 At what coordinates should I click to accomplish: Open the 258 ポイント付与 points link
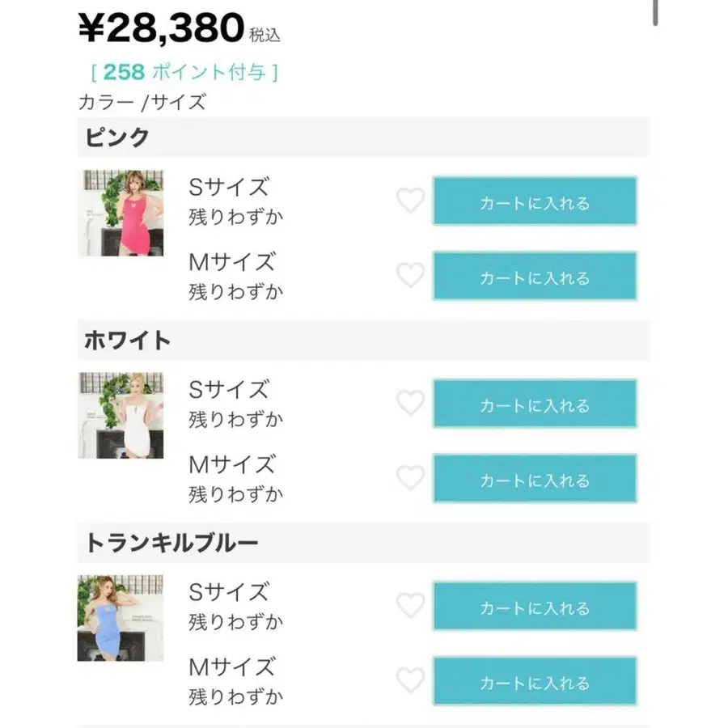coord(186,72)
